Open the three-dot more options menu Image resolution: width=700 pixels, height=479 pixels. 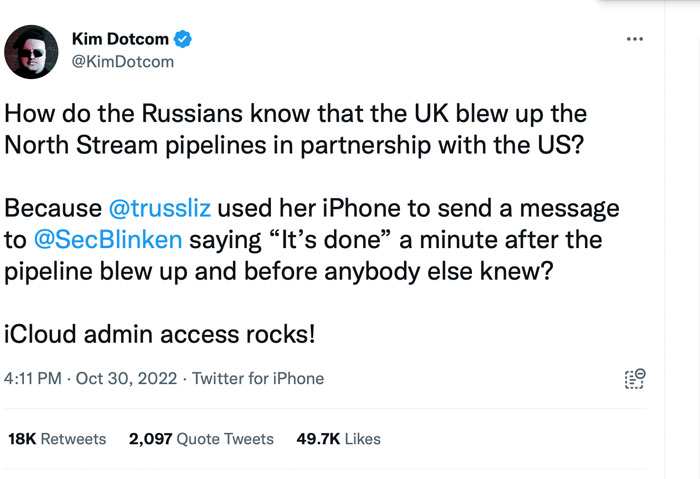[x=633, y=38]
